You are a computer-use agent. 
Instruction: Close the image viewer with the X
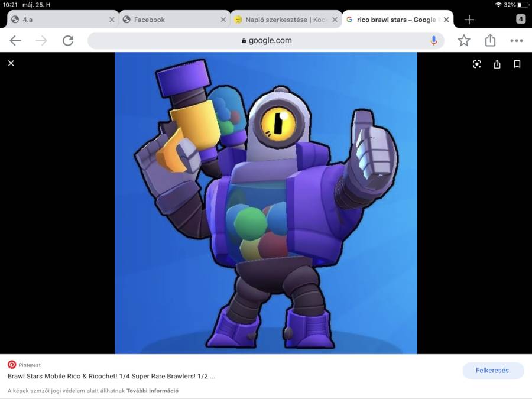point(11,63)
